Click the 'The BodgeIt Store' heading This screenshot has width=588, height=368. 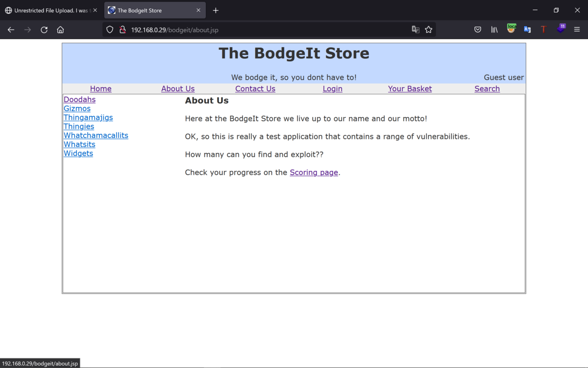(294, 53)
